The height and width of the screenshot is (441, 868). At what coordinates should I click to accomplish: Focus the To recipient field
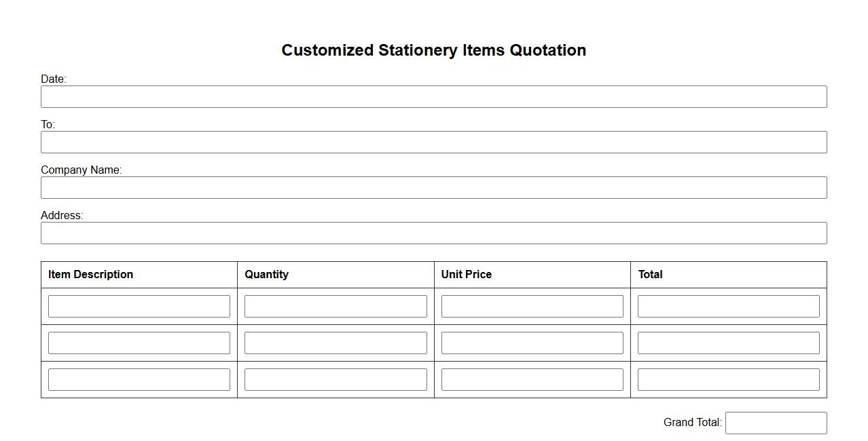[x=433, y=142]
